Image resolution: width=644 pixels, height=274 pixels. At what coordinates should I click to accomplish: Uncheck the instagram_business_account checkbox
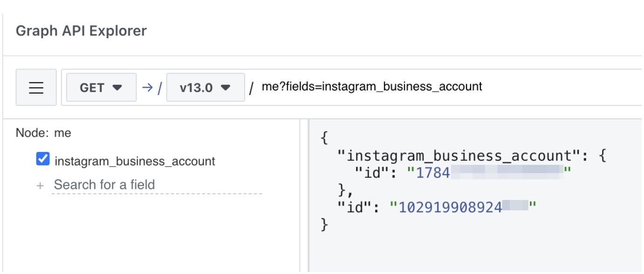43,159
